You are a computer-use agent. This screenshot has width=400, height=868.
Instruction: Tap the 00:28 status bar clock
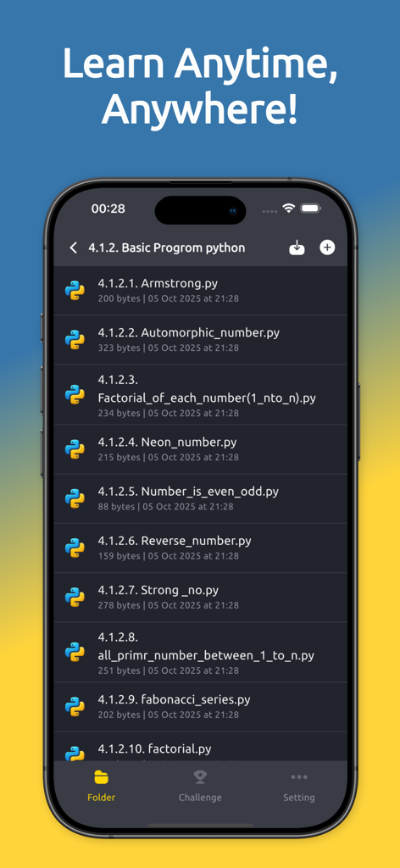point(108,209)
